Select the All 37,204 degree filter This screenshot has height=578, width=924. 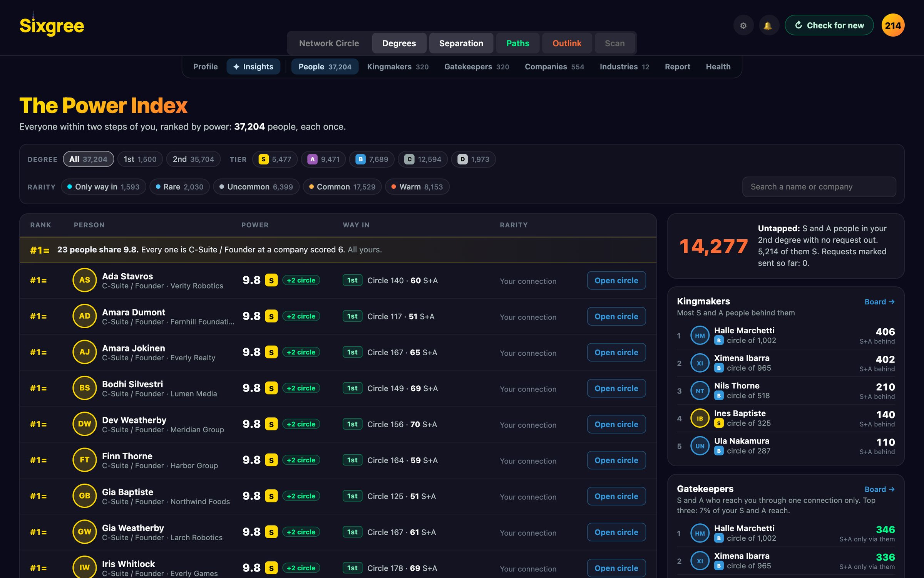pyautogui.click(x=88, y=159)
